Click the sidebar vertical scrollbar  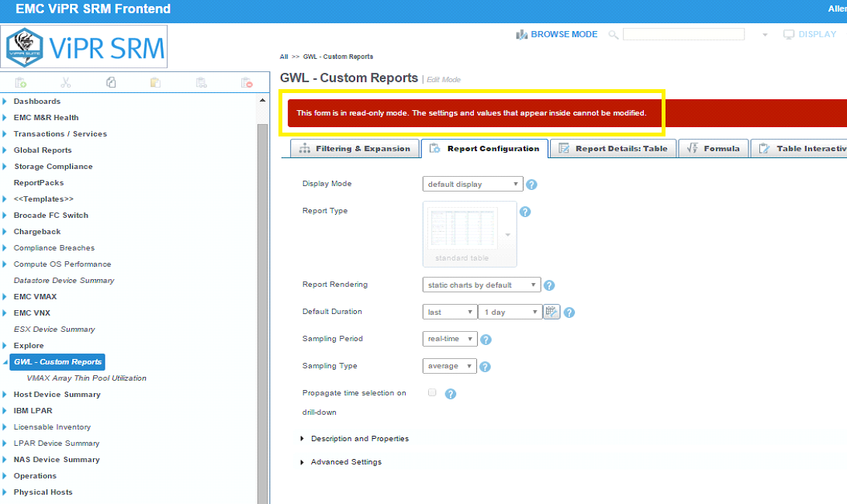(262, 313)
